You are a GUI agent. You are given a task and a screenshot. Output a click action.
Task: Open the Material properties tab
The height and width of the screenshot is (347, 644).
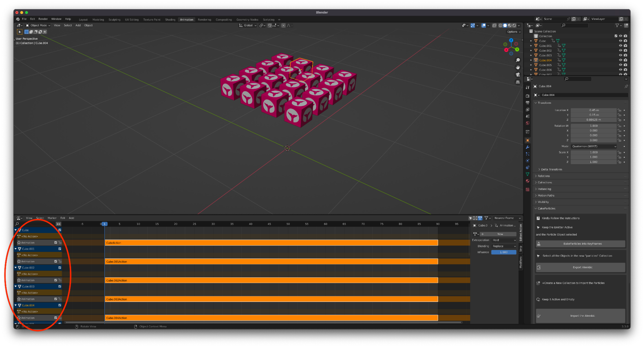click(x=527, y=181)
